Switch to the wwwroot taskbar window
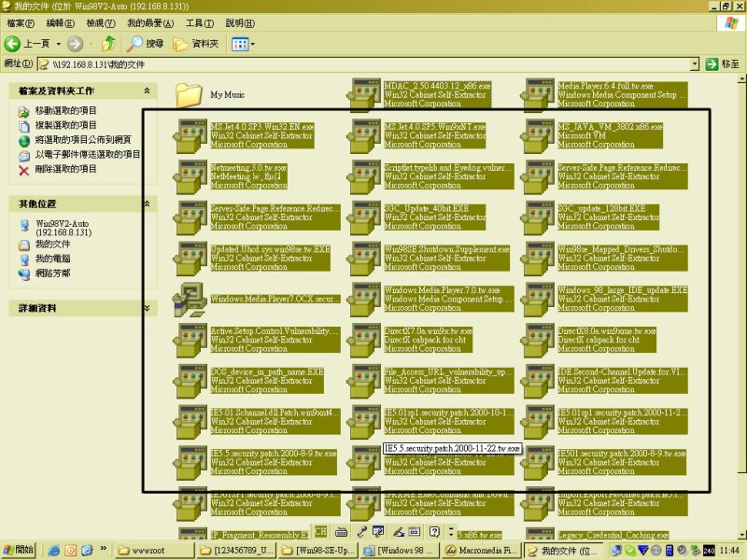747x560 pixels. [155, 551]
